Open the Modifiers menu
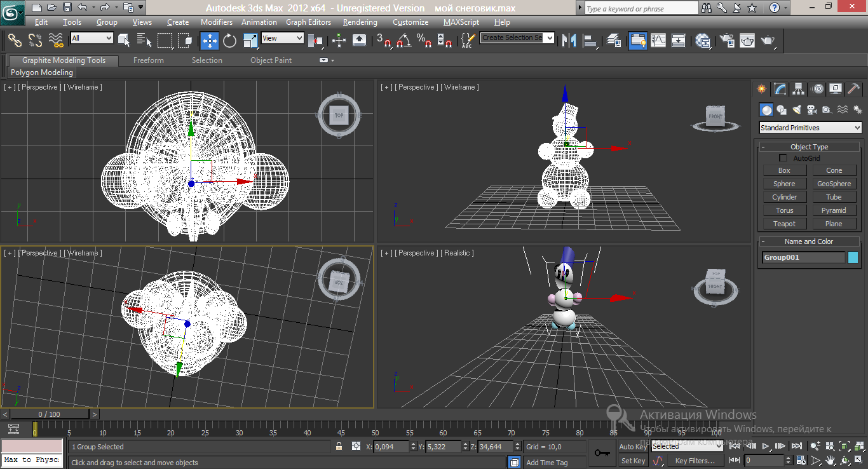This screenshot has height=469, width=868. tap(217, 22)
